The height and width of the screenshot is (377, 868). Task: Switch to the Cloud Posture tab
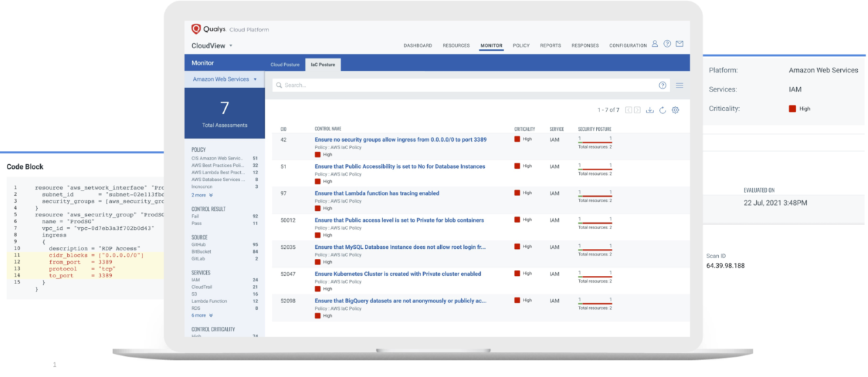(285, 64)
